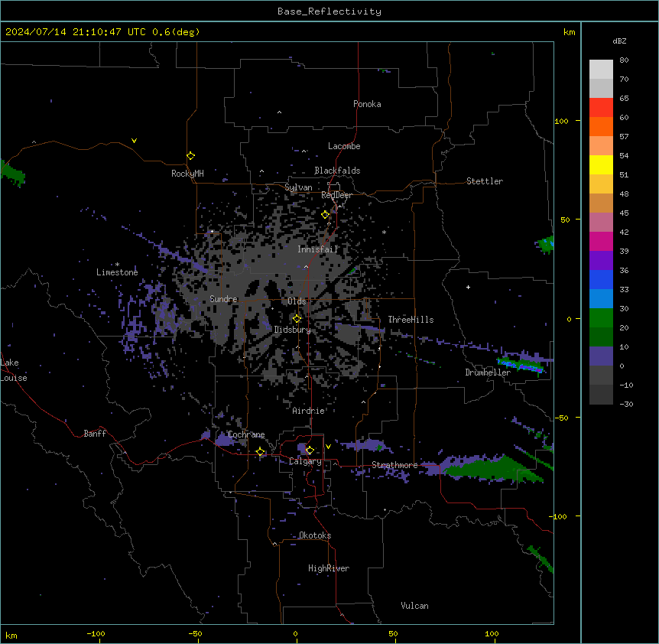Select the light gray 80 dBZ swatch
The image size is (659, 644).
(x=601, y=69)
